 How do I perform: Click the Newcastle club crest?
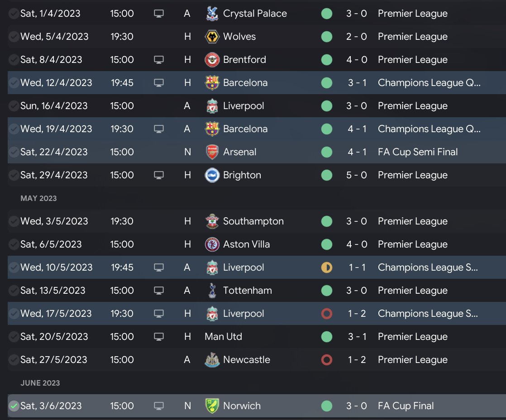(x=211, y=360)
